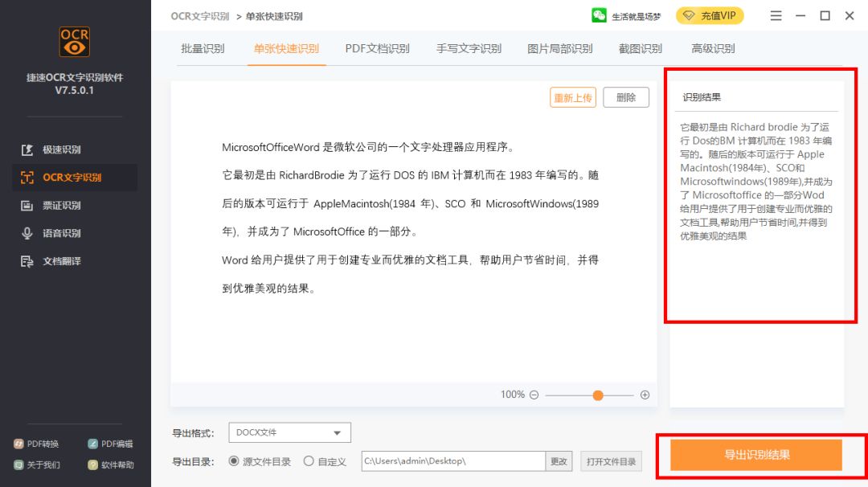Click the uploaded document image preview
The width and height of the screenshot is (868, 487).
[x=410, y=218]
